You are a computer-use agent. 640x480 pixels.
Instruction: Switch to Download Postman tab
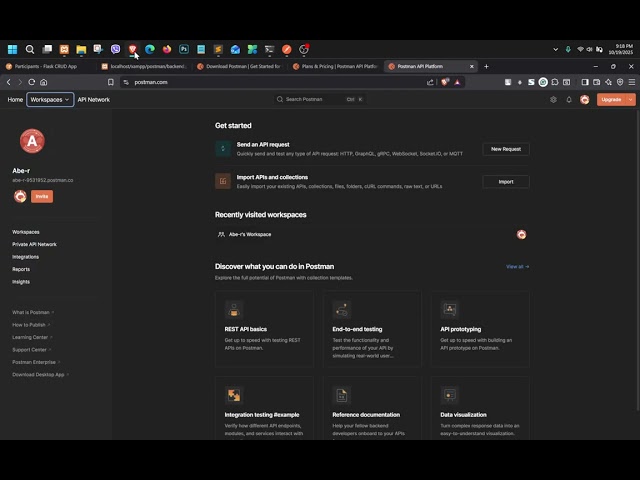pos(240,66)
